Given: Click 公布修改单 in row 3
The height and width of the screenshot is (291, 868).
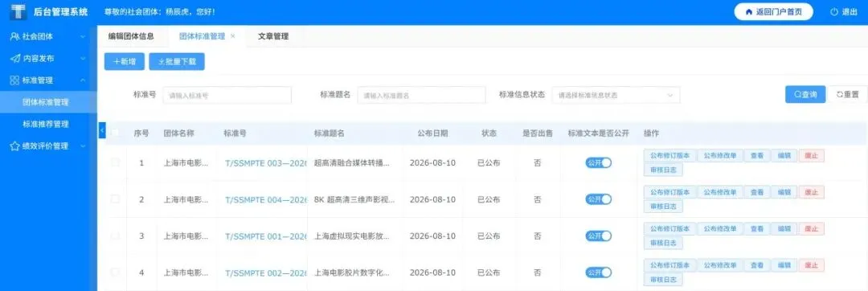Looking at the screenshot, I should [x=719, y=228].
